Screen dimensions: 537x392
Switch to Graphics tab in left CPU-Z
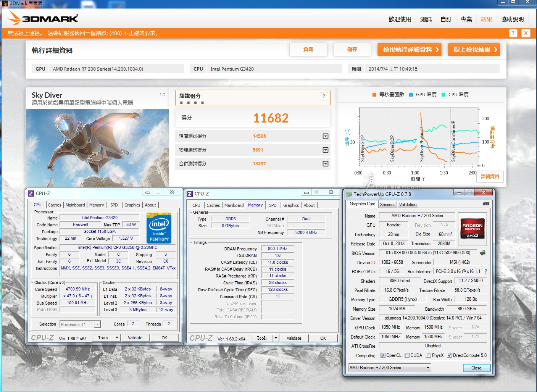(132, 205)
